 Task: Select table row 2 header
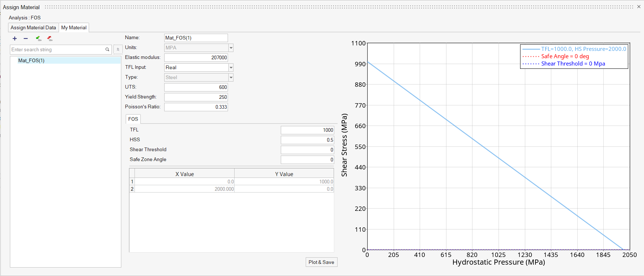point(132,189)
